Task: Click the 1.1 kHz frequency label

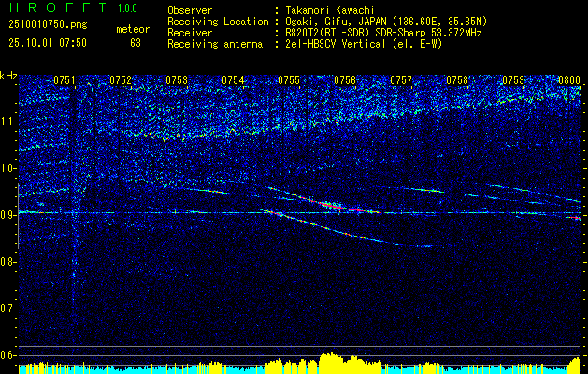Action: (7, 122)
